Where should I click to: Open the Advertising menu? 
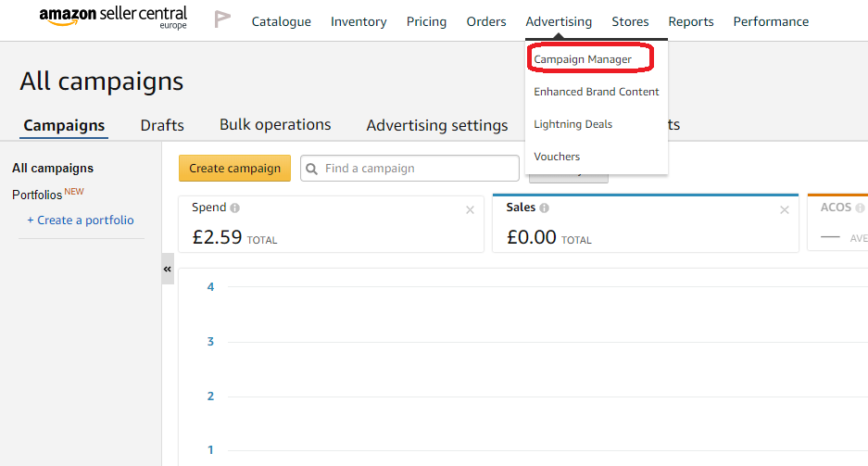[559, 21]
